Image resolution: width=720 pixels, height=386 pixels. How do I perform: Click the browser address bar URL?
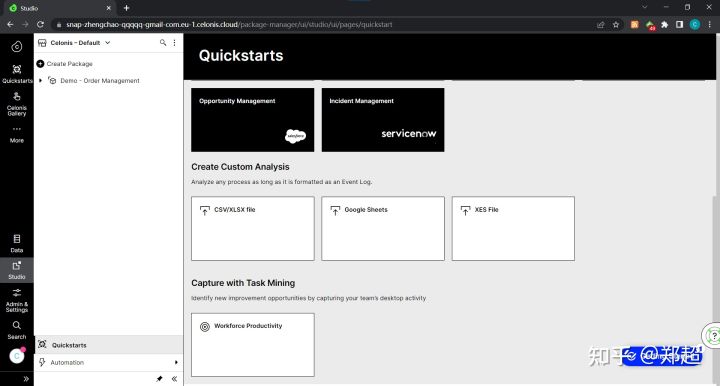tap(229, 24)
